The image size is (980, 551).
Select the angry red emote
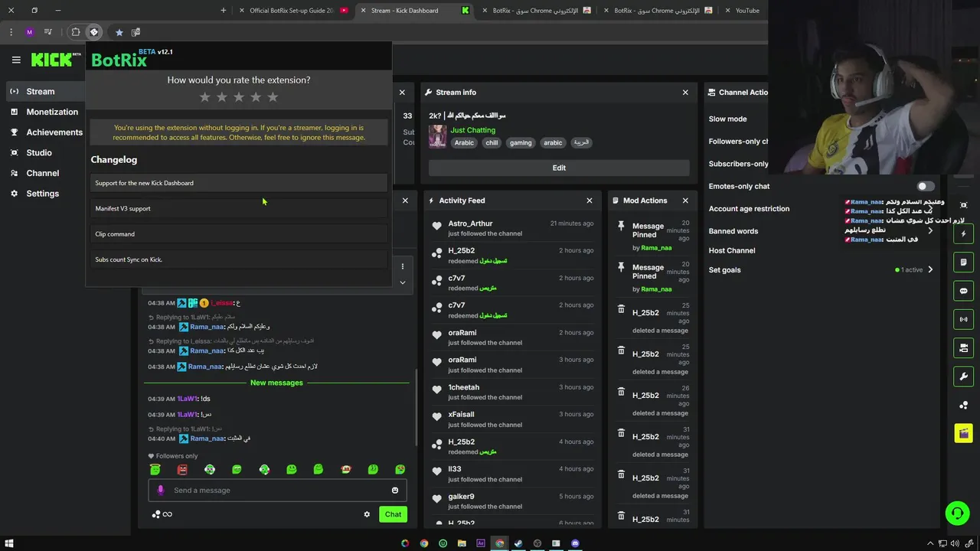pyautogui.click(x=182, y=469)
